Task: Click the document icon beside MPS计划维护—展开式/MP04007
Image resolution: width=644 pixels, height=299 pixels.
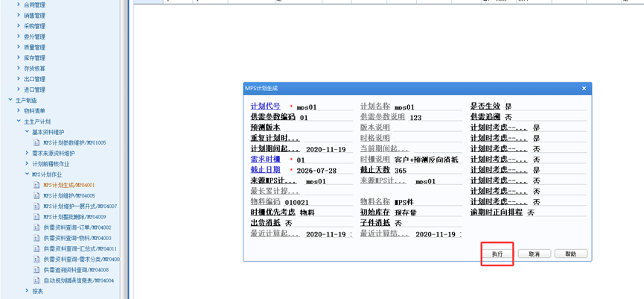Action: 36,206
